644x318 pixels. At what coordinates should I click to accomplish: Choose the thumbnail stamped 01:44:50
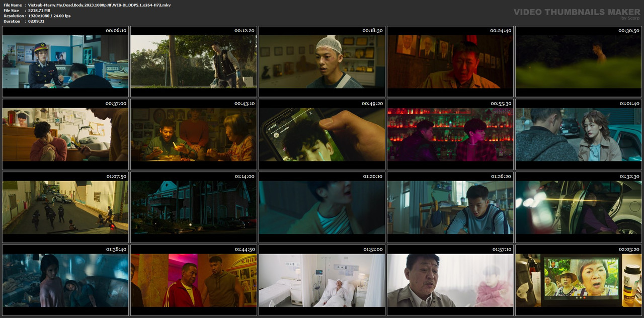pyautogui.click(x=194, y=280)
